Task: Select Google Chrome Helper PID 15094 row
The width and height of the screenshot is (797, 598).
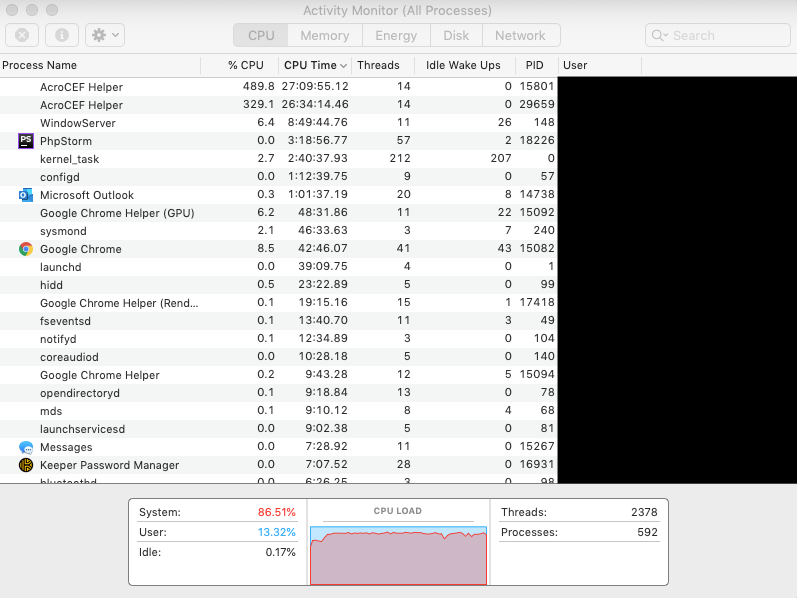Action: (279, 375)
